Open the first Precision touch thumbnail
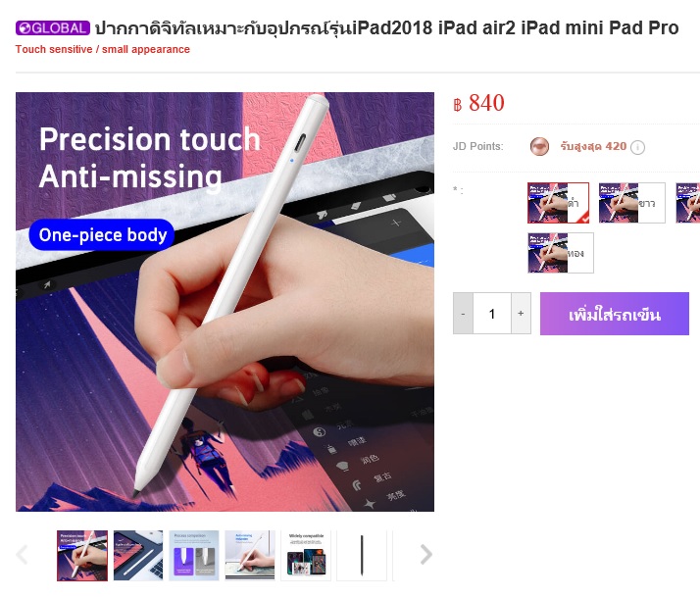Viewport: 700px width, 599px height. pyautogui.click(x=82, y=556)
